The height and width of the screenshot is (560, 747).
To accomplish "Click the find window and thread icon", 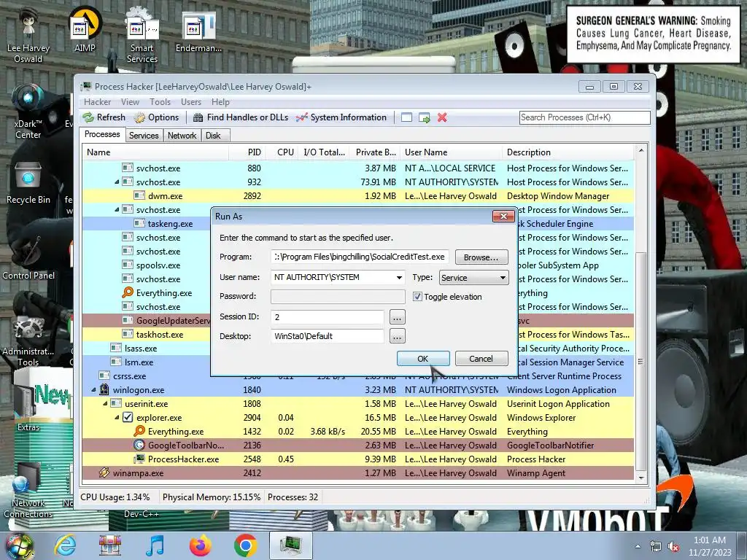I will click(x=424, y=117).
